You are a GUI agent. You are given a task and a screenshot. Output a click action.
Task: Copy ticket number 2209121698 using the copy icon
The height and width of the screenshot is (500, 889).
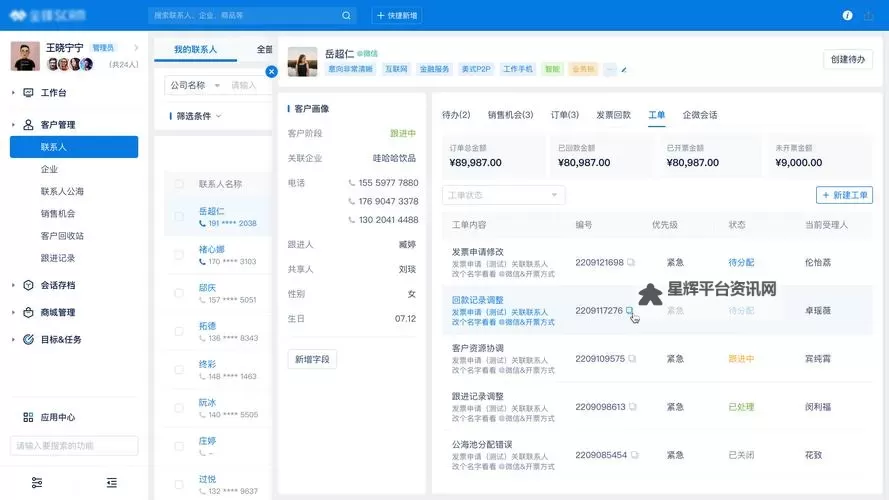tap(631, 263)
